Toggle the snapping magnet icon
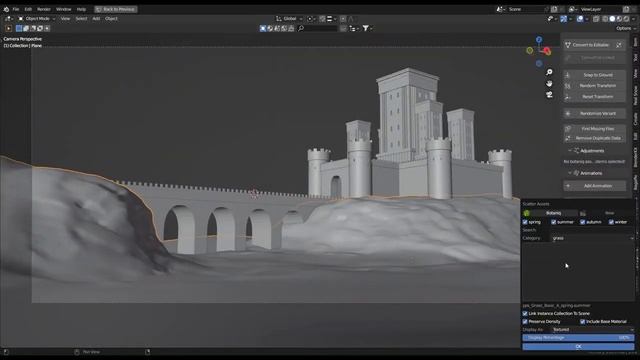This screenshot has width=640, height=360. click(x=322, y=19)
